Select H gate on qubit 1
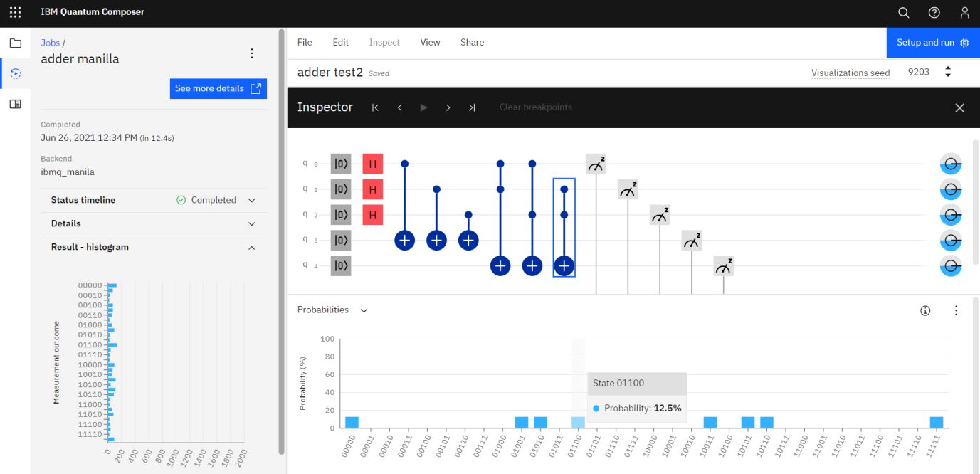The height and width of the screenshot is (474, 980). click(372, 189)
